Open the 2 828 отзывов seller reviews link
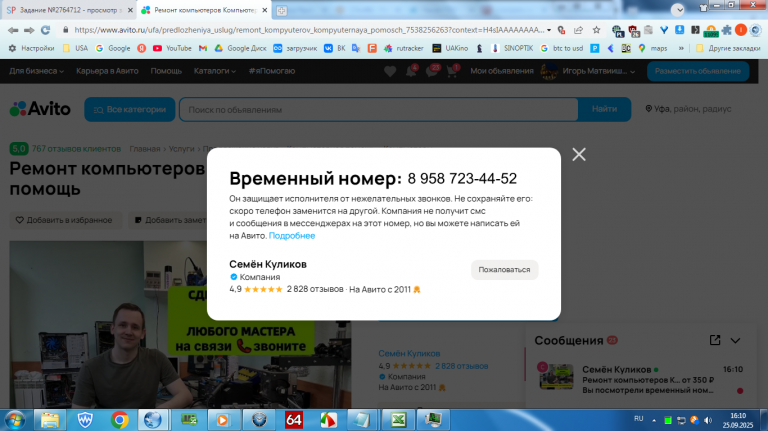The image size is (768, 431). click(x=462, y=366)
